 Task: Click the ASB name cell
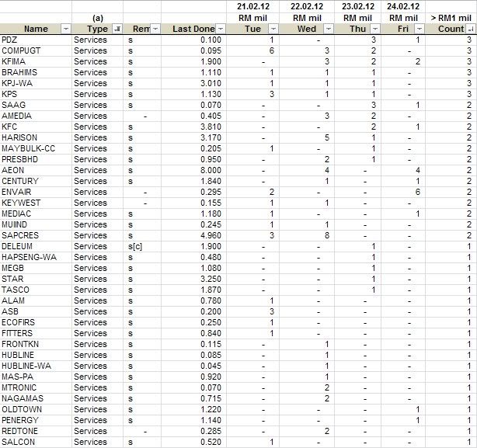(36, 311)
